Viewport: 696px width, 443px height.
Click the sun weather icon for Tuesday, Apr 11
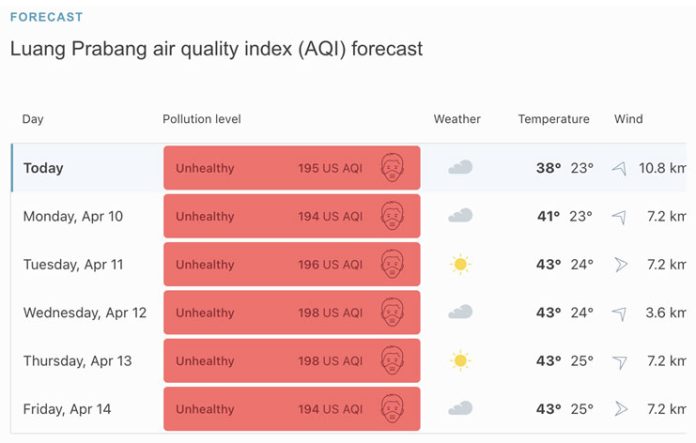[460, 265]
